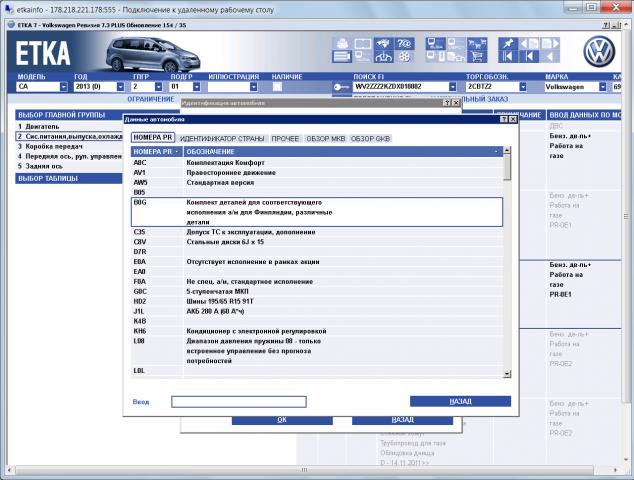
Task: Click the Volkswagen logo
Action: (x=599, y=52)
